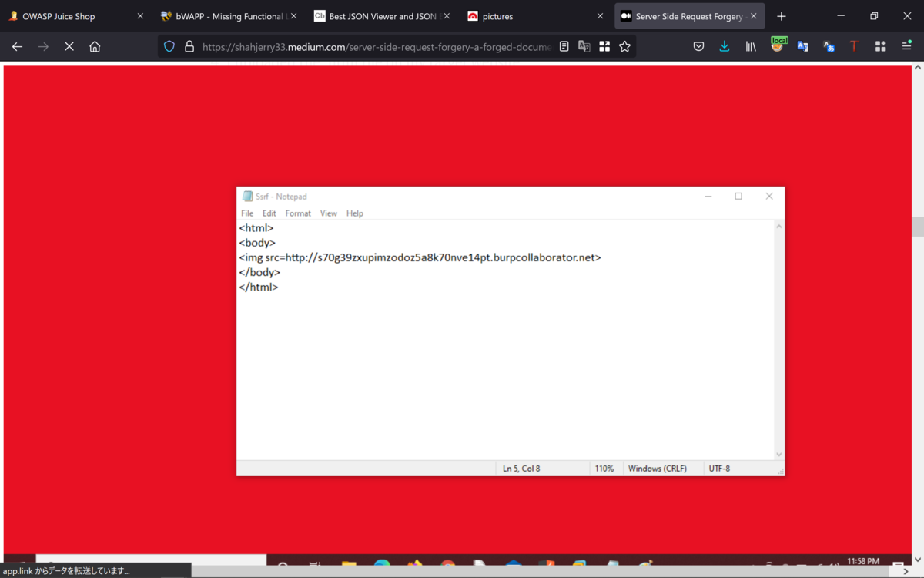
Task: Open the Firefox hamburger application menu
Action: (x=906, y=47)
